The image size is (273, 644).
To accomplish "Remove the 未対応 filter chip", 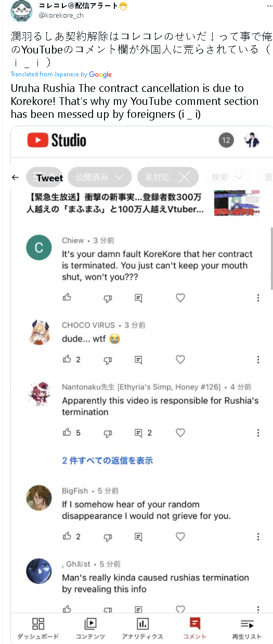I will tap(184, 177).
